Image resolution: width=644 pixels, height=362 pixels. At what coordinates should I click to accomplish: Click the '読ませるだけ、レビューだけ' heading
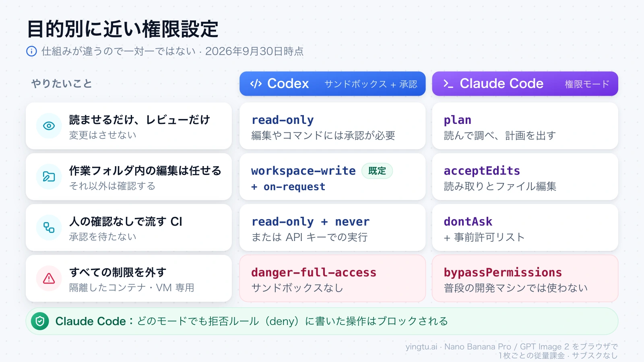pyautogui.click(x=139, y=120)
